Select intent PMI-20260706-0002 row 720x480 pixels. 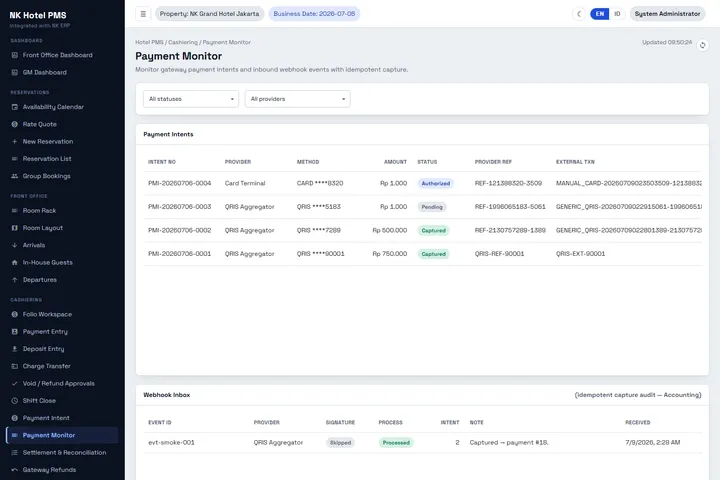click(x=422, y=230)
